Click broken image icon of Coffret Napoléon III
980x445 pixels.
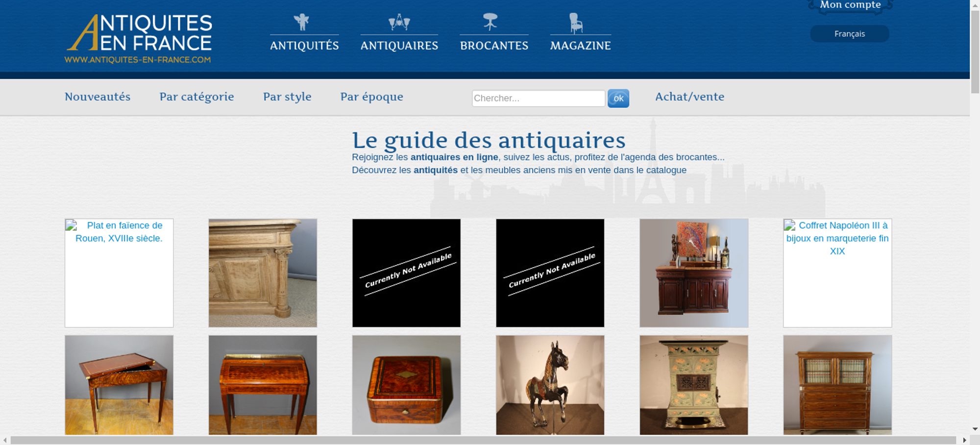click(789, 225)
